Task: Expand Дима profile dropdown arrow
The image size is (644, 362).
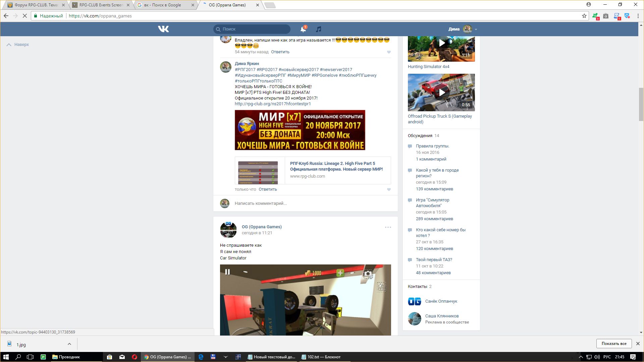Action: click(x=476, y=29)
